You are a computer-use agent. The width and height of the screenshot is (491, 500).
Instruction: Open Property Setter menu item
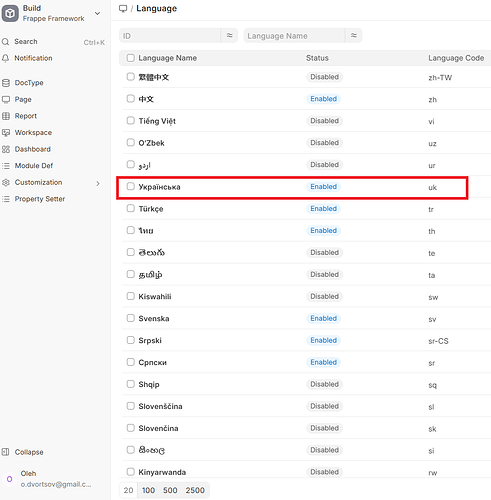point(40,199)
